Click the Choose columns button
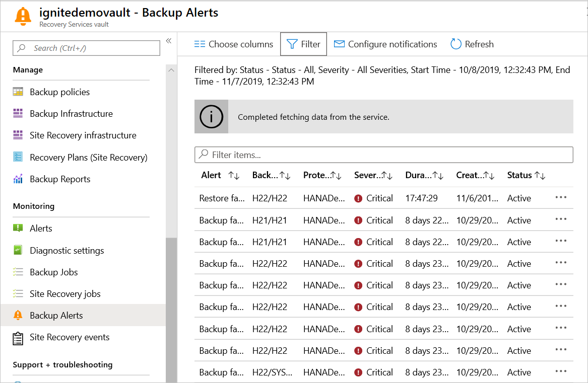The width and height of the screenshot is (588, 383). pos(233,44)
